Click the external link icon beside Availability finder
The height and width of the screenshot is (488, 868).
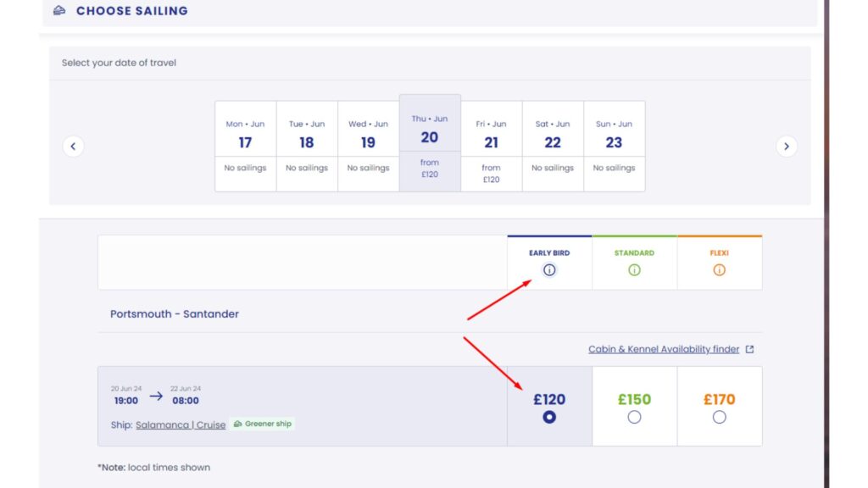pyautogui.click(x=749, y=349)
